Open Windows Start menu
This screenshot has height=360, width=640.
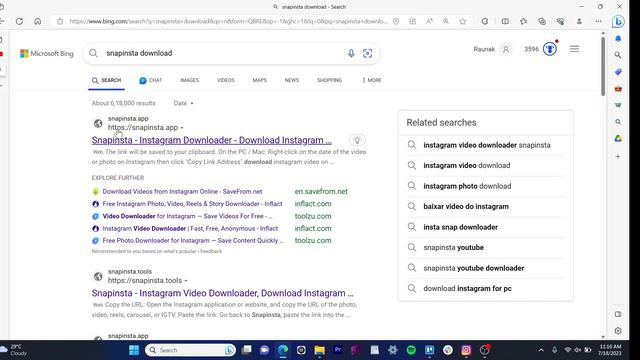134,350
